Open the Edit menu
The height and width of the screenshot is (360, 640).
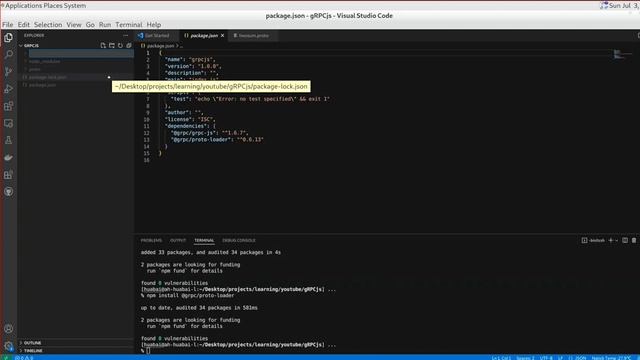(x=23, y=24)
